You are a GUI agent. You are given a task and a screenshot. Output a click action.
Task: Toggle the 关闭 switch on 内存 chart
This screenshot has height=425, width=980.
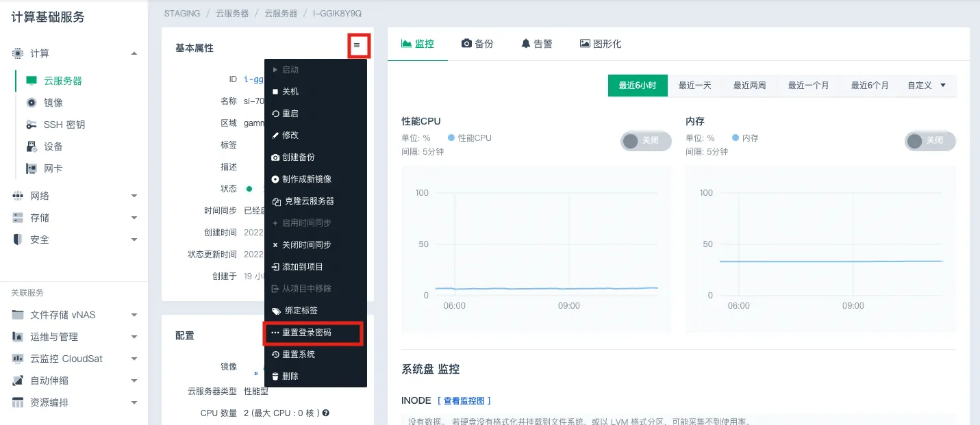929,140
